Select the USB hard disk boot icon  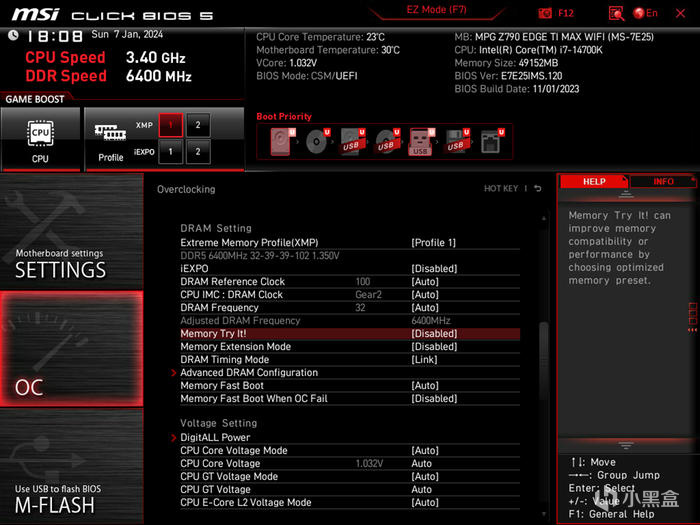click(353, 142)
